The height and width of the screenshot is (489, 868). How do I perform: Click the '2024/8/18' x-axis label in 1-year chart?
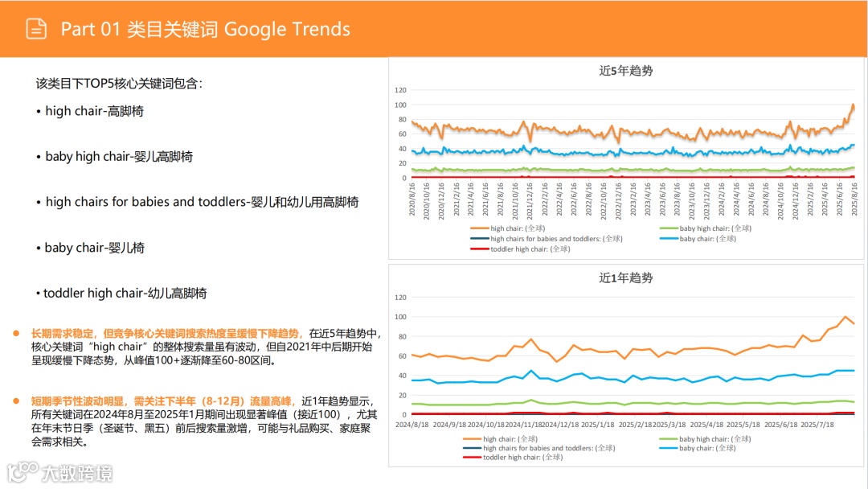coord(411,425)
